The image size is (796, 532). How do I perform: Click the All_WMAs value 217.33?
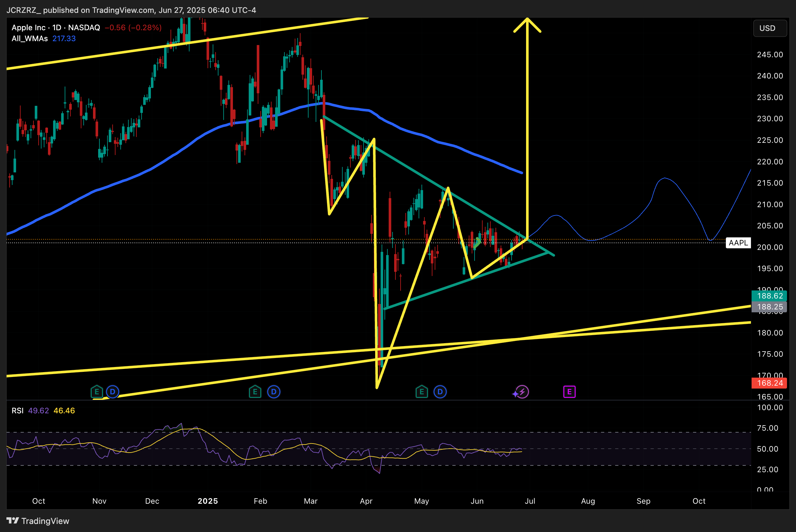coord(64,38)
